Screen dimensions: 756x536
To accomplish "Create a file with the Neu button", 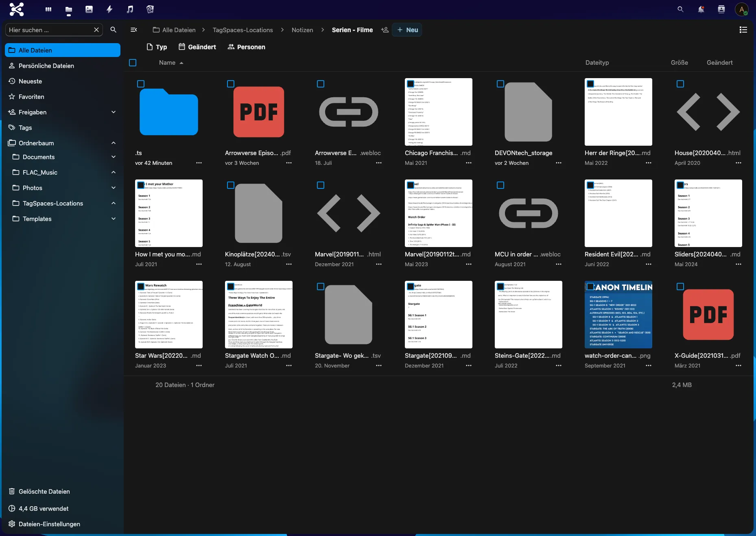I will (x=406, y=30).
